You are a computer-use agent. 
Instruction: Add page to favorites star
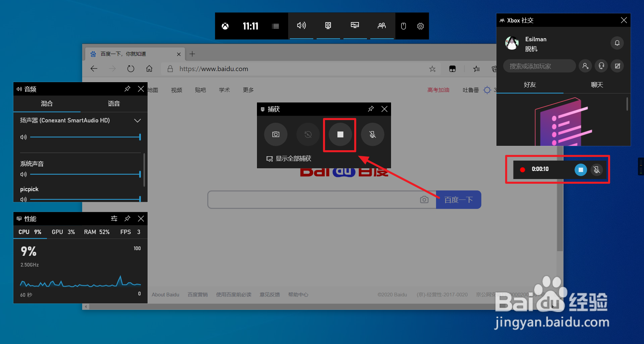432,69
